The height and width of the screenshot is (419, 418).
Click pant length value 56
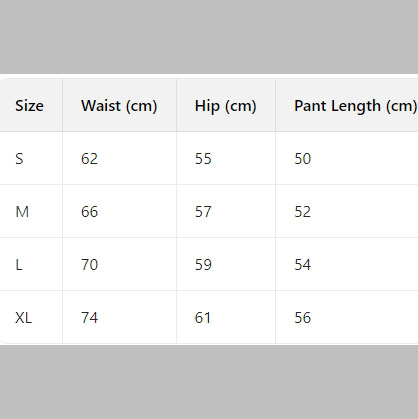[x=302, y=318]
